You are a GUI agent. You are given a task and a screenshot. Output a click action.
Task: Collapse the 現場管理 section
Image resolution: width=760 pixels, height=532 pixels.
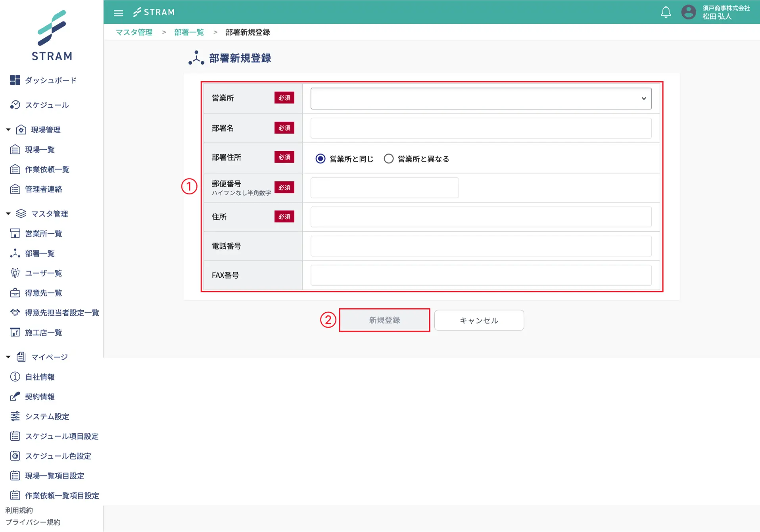[8, 130]
